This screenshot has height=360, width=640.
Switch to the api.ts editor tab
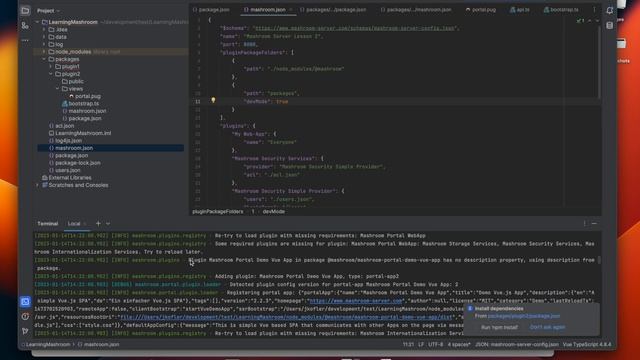coord(519,9)
